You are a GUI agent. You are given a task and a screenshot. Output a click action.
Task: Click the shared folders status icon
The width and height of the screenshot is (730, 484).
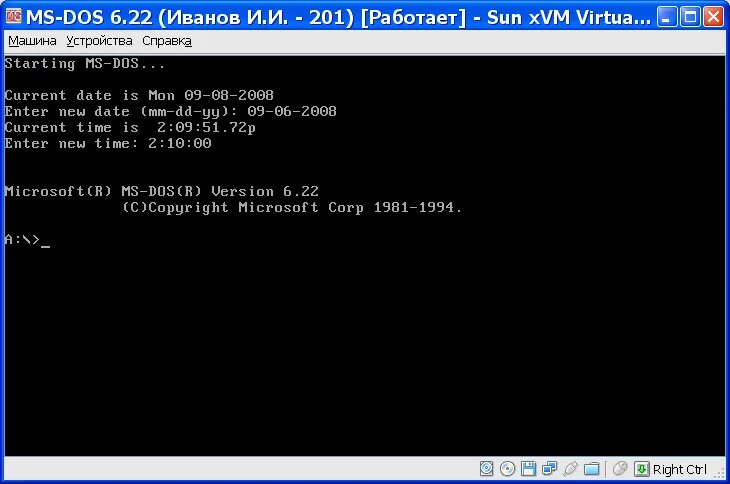(591, 469)
